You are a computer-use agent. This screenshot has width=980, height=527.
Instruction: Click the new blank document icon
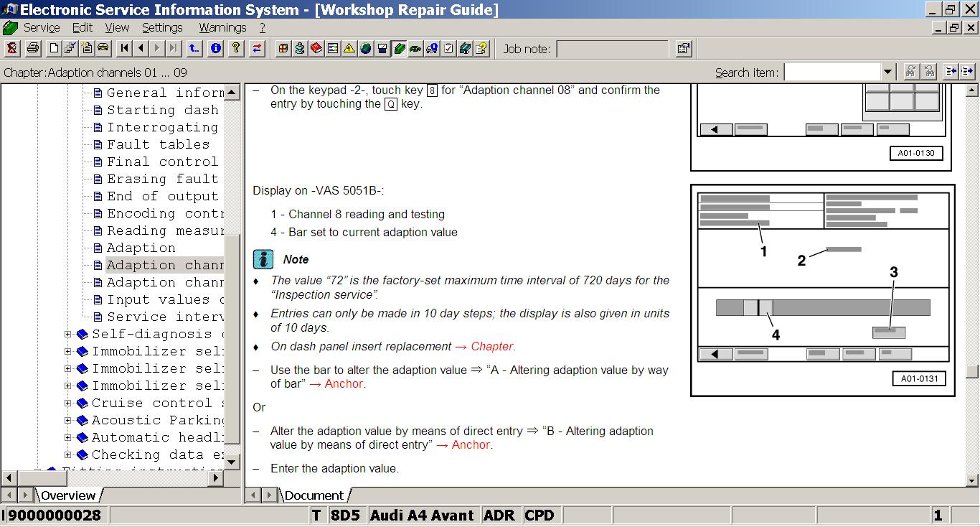click(x=54, y=49)
